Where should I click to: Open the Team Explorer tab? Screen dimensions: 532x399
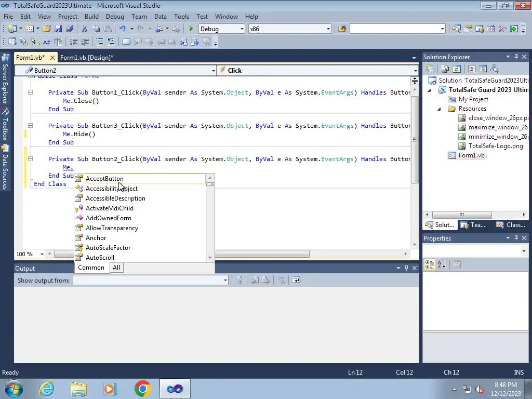click(473, 225)
